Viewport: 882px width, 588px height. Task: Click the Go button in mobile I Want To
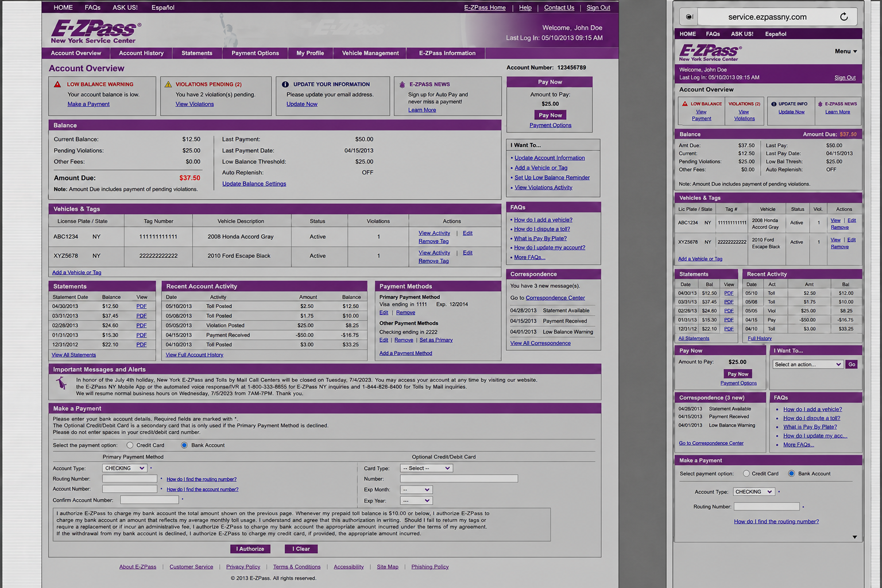pos(852,365)
